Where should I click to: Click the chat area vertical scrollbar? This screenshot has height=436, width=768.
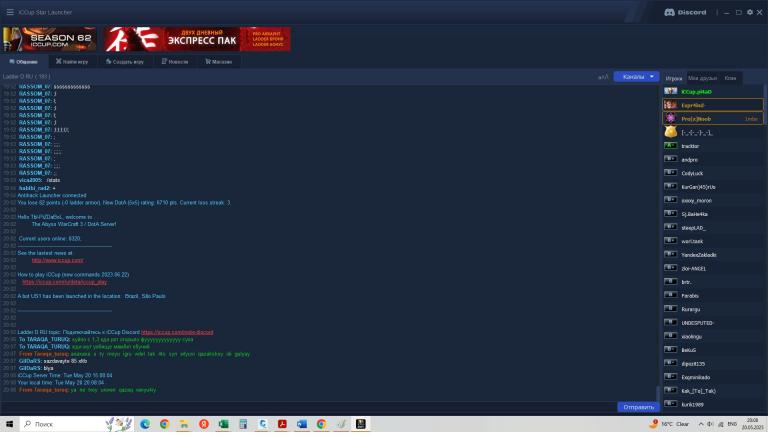[658, 392]
